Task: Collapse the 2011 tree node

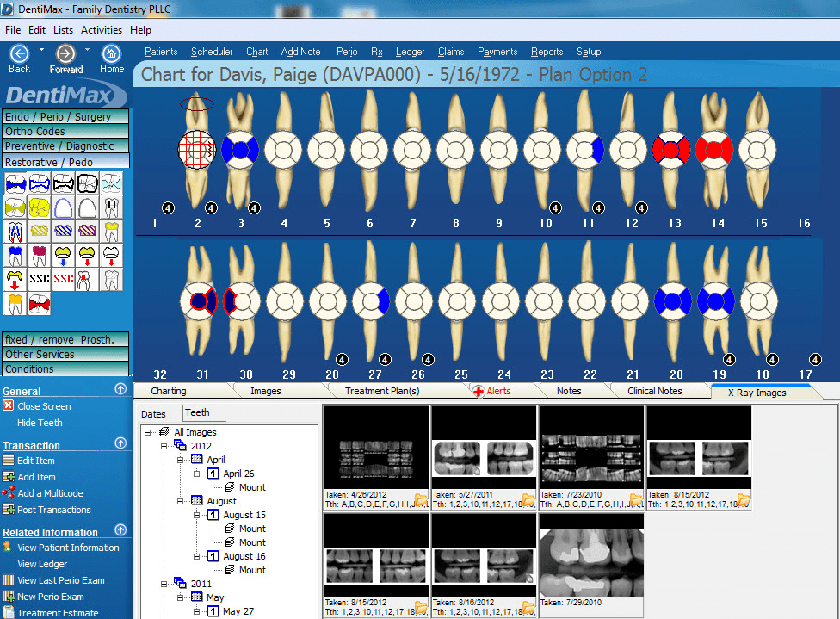Action: pos(164,584)
